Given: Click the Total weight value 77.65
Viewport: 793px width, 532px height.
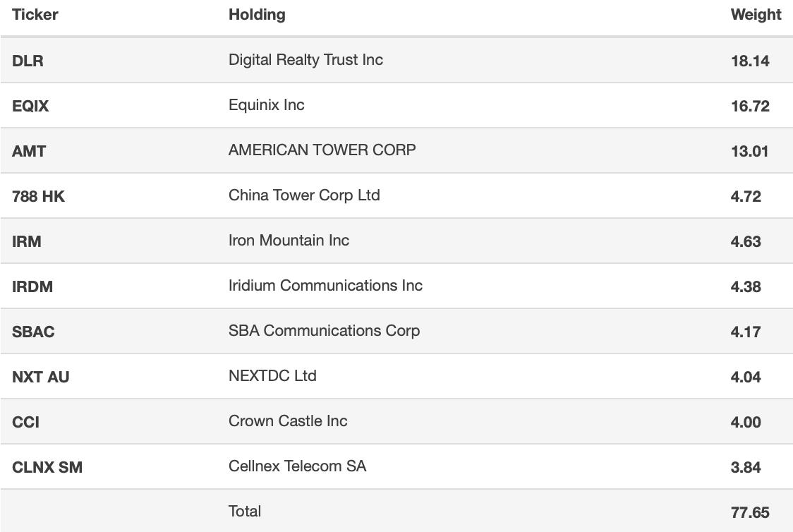Looking at the screenshot, I should [750, 512].
